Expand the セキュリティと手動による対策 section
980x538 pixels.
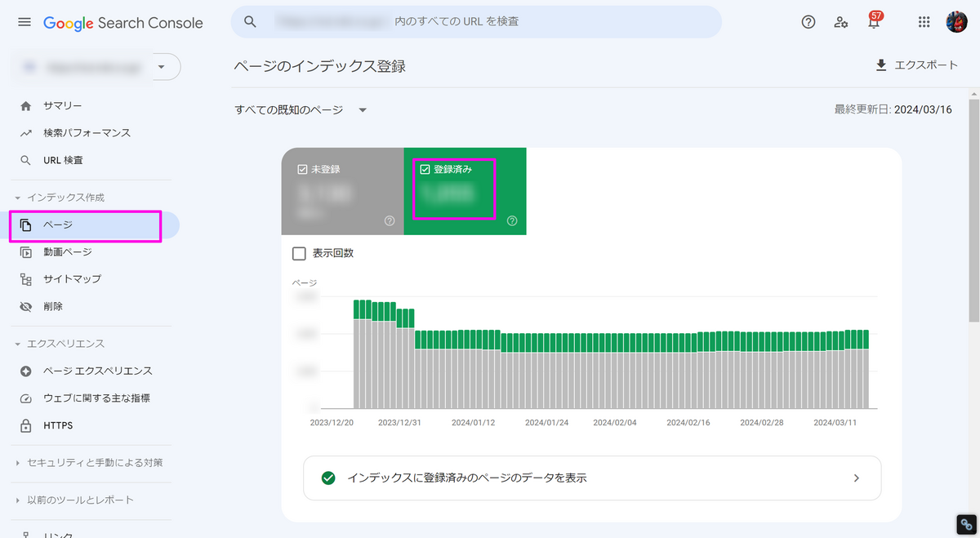pyautogui.click(x=89, y=463)
